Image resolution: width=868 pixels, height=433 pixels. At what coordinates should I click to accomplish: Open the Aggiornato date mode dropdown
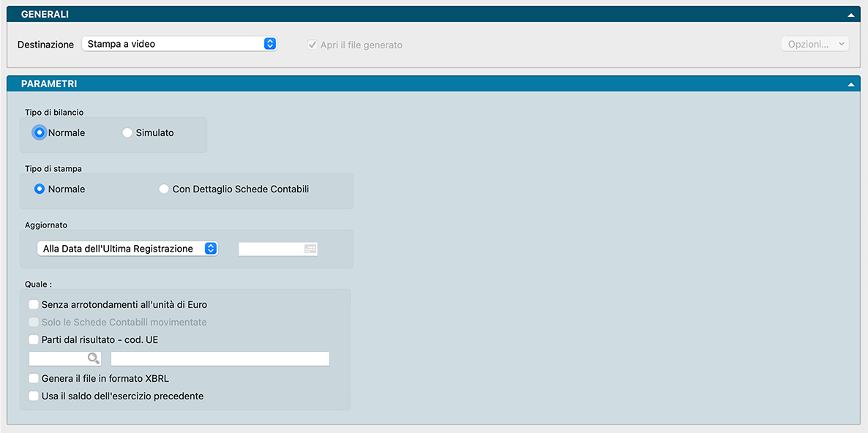pyautogui.click(x=127, y=249)
